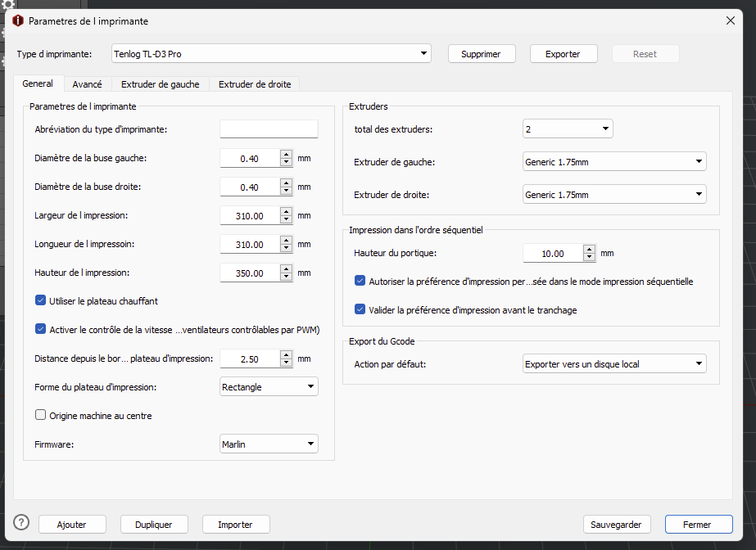Click the Dupliquer button
The image size is (756, 550).
154,525
